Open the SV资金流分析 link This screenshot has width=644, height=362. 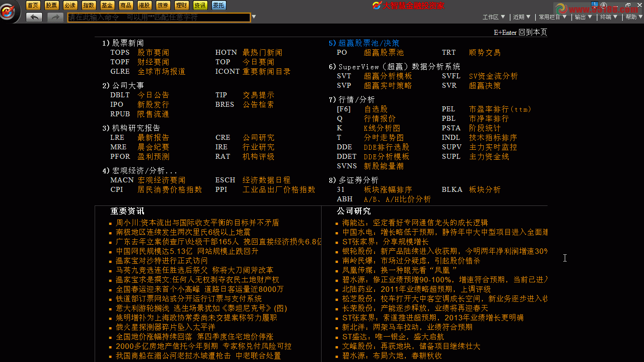click(494, 76)
